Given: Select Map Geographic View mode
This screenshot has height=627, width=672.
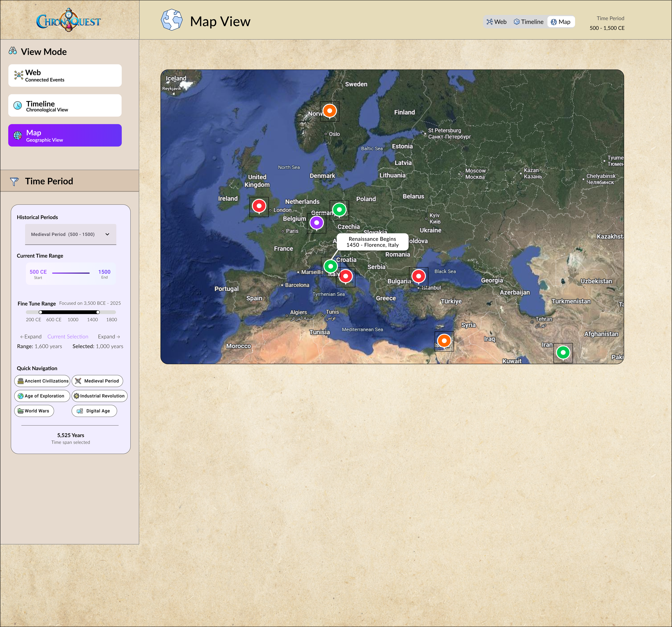Looking at the screenshot, I should 65,135.
